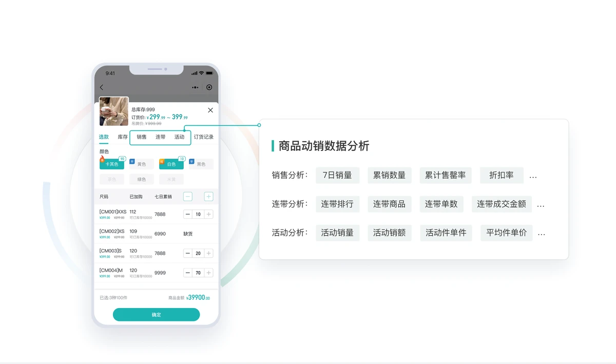The image size is (616, 364).
Task: Click the 连带排行 tag
Action: click(x=337, y=204)
